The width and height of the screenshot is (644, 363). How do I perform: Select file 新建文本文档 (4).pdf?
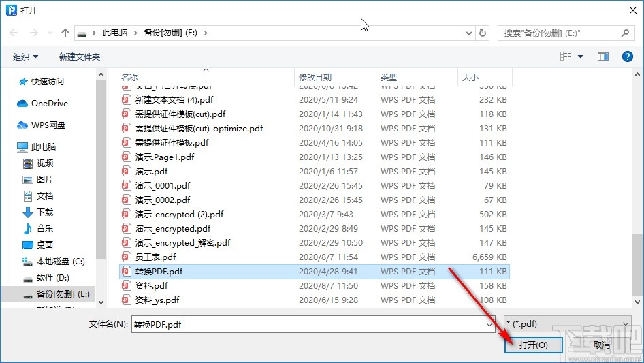[315, 100]
